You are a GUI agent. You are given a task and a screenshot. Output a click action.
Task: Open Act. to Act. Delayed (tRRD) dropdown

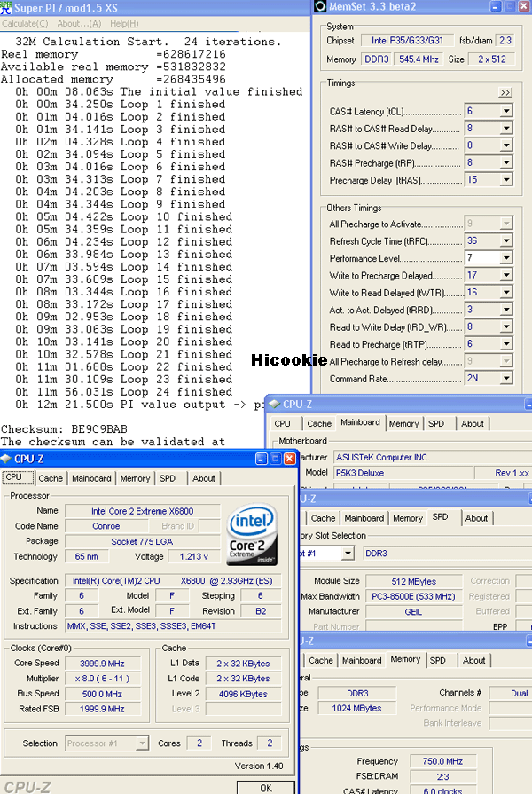click(506, 310)
